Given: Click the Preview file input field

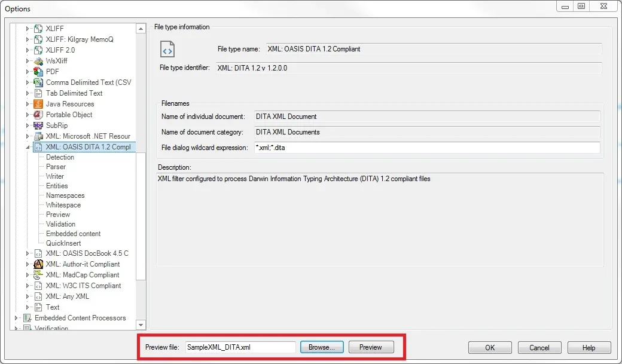Looking at the screenshot, I should [x=240, y=347].
